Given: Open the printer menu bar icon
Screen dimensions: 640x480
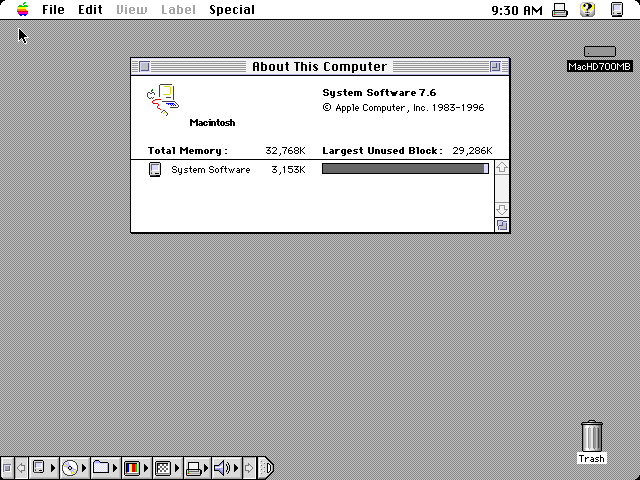Looking at the screenshot, I should click(x=560, y=10).
